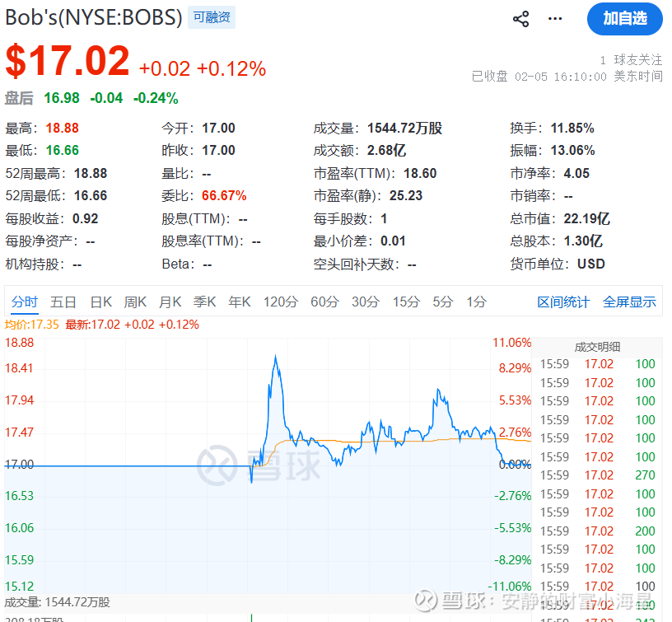Click the 市盈率(静) value 25.23

(406, 196)
